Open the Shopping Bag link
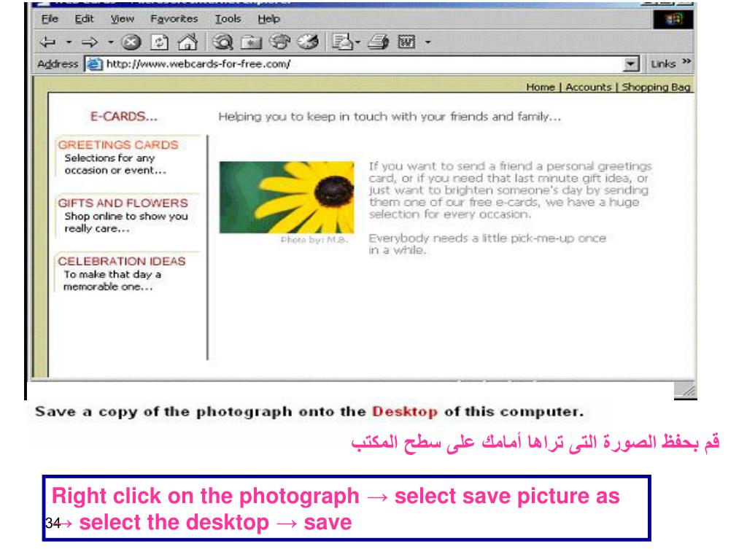Viewport: 747px width, 560px height. coord(656,87)
